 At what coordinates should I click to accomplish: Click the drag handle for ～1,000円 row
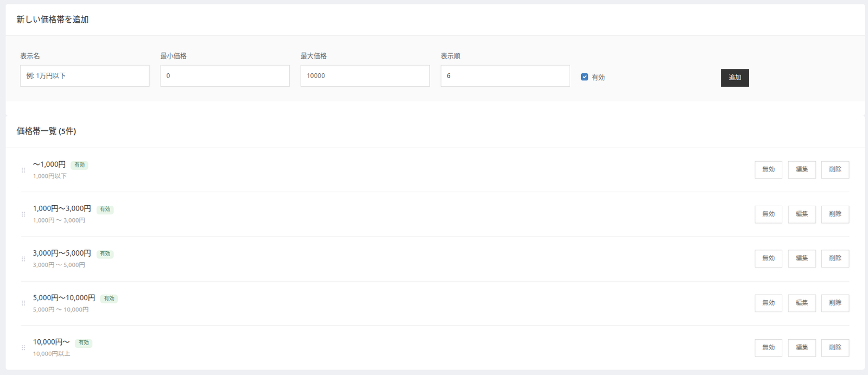tap(23, 170)
